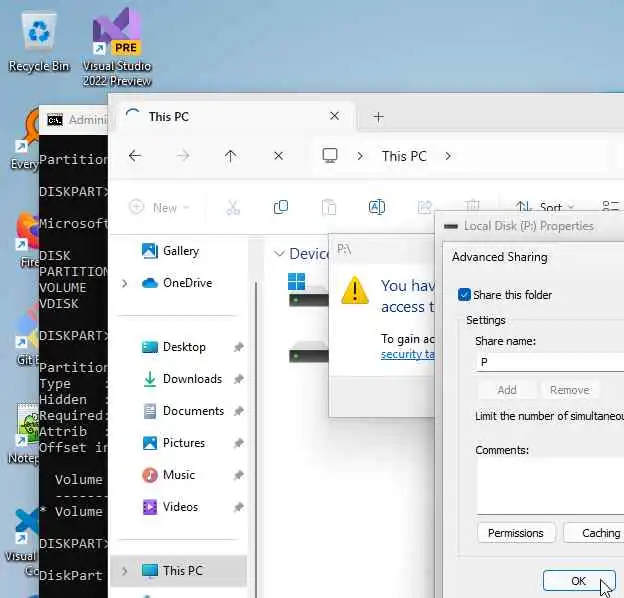Open the View layout options icon
This screenshot has width=624, height=598.
pos(611,206)
